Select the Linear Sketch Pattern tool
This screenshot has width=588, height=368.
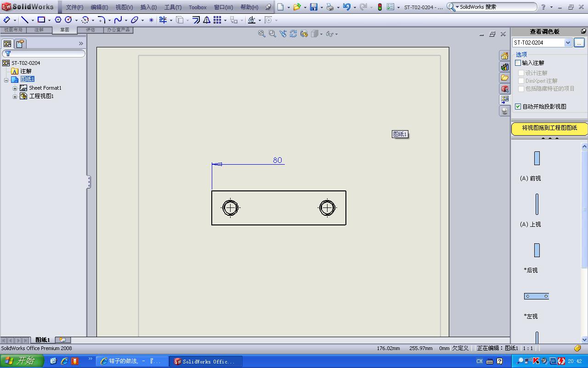tap(217, 20)
